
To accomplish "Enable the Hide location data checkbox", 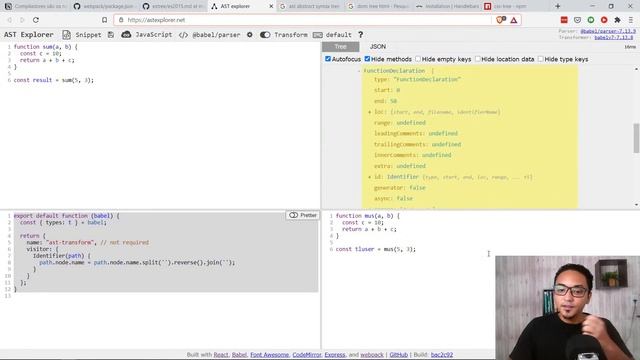I will coord(478,59).
